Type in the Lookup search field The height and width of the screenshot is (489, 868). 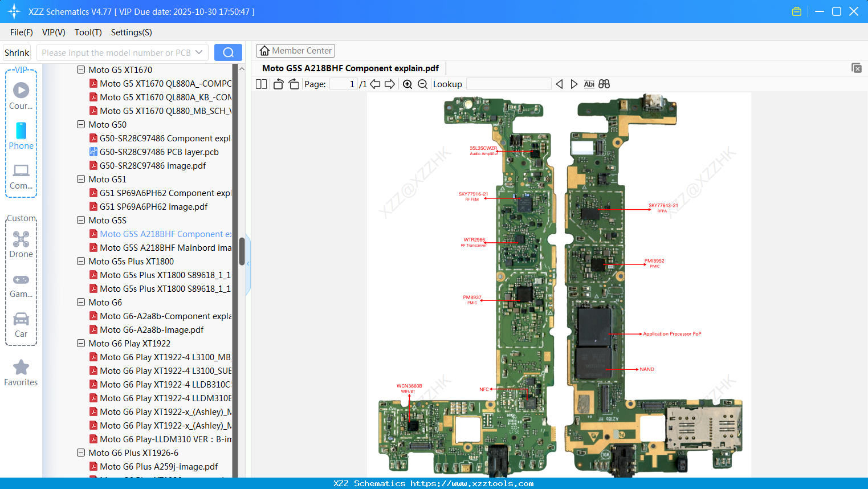click(x=508, y=84)
